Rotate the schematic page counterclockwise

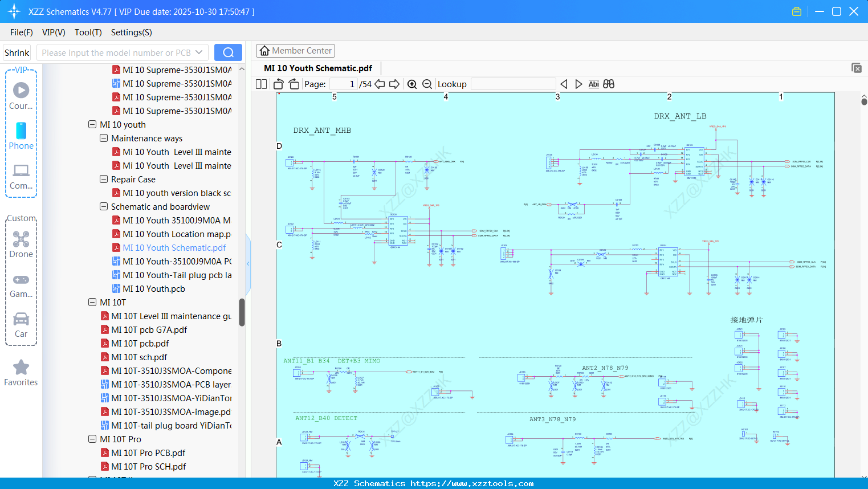click(278, 84)
